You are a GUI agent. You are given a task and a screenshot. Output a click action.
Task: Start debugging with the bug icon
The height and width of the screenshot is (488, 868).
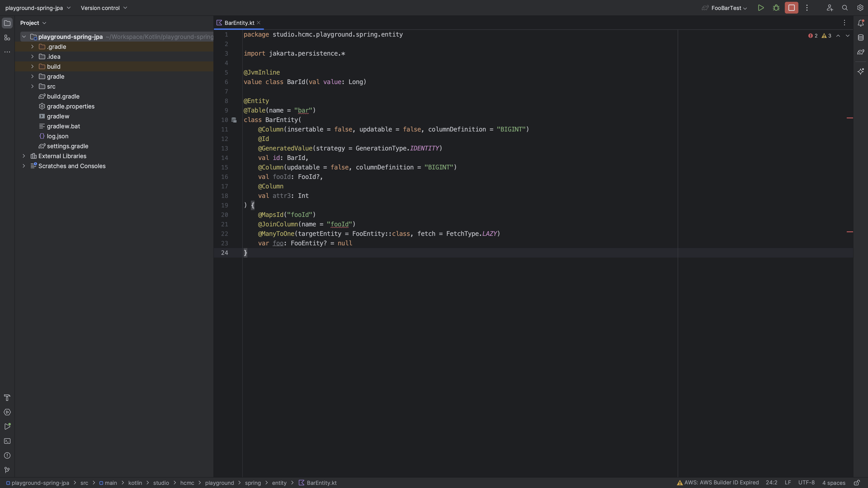point(776,8)
